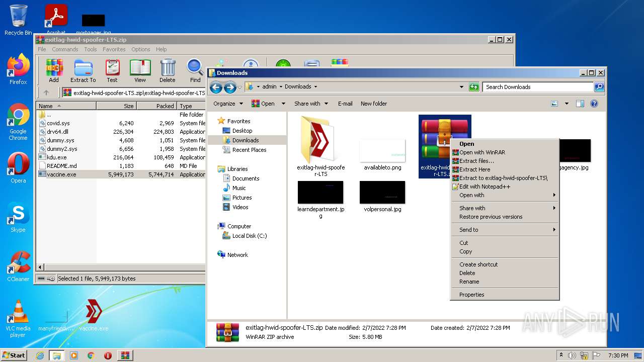Toggle preview pane icon
Viewport: 644px width, 362px height.
(580, 104)
